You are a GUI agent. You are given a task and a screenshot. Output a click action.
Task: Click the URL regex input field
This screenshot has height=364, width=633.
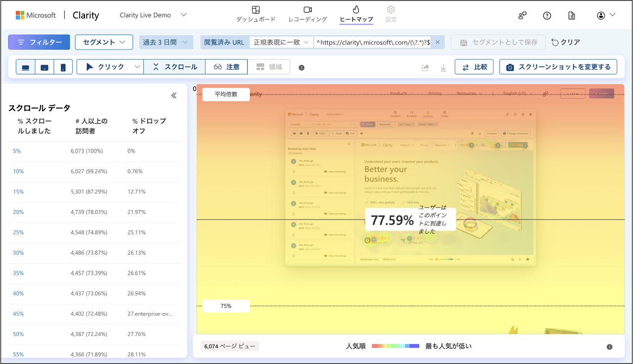click(373, 42)
